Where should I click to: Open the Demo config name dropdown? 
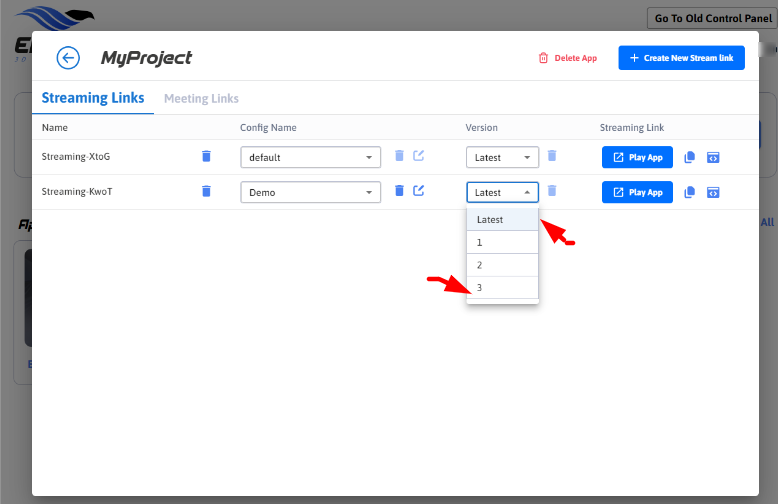310,192
